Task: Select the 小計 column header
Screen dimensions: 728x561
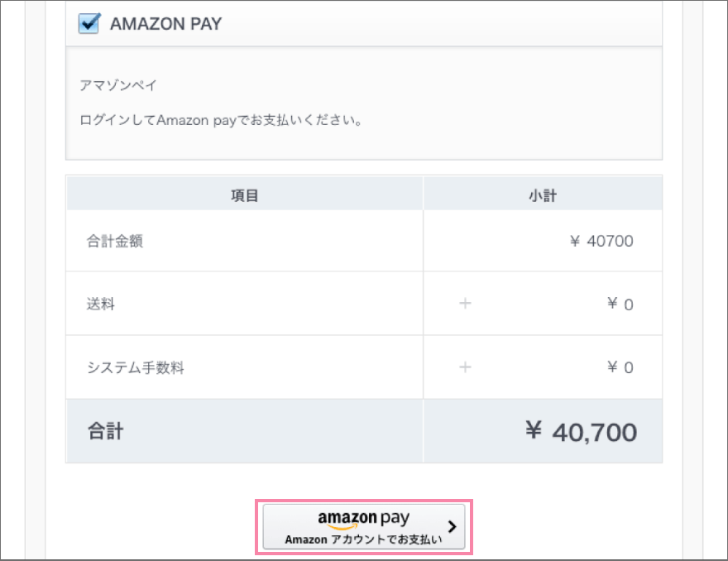Action: click(x=542, y=194)
